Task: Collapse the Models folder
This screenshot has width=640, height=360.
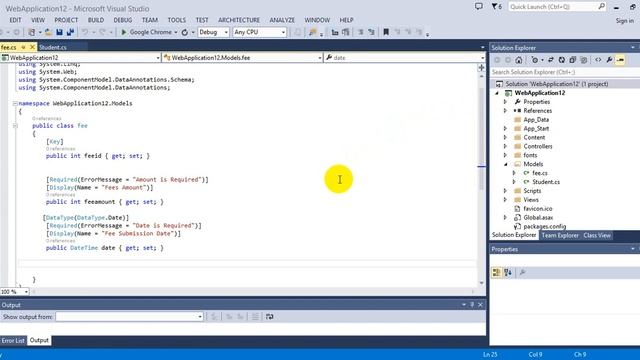Action: click(x=505, y=164)
